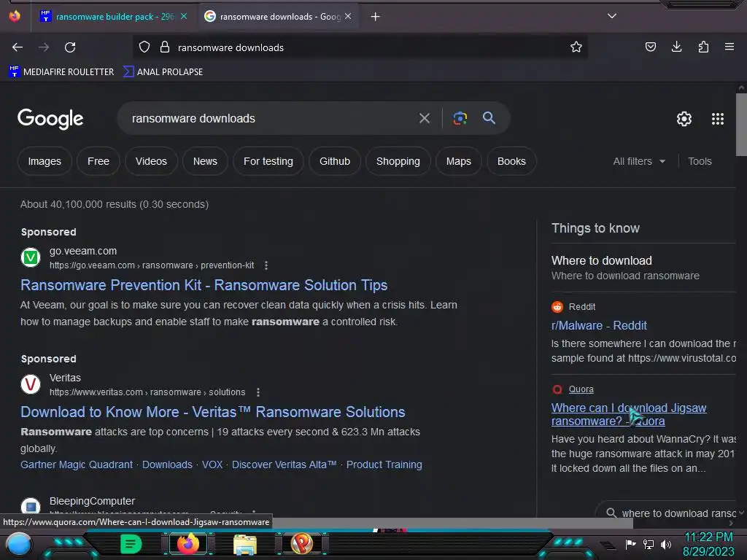Open the MEDIAFIRE ROULETTER bookmark
The height and width of the screenshot is (560, 747).
(x=61, y=72)
